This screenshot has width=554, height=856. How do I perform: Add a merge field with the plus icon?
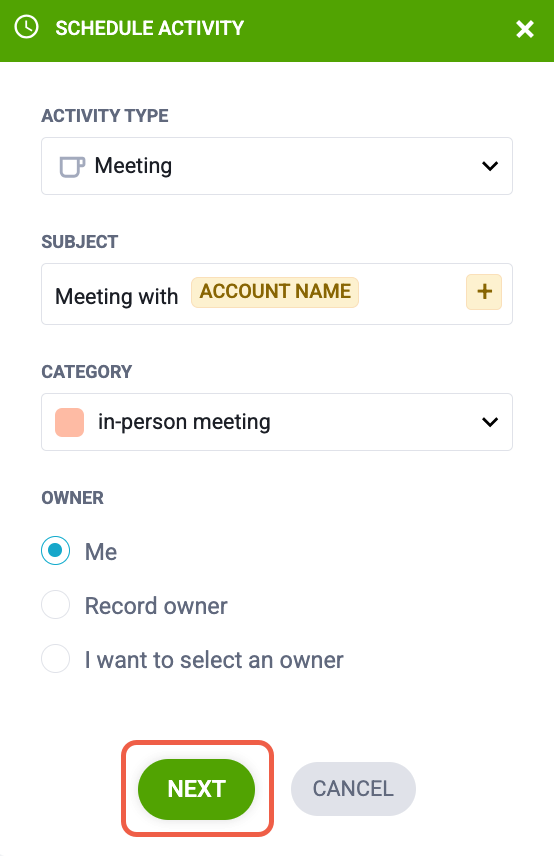[484, 292]
